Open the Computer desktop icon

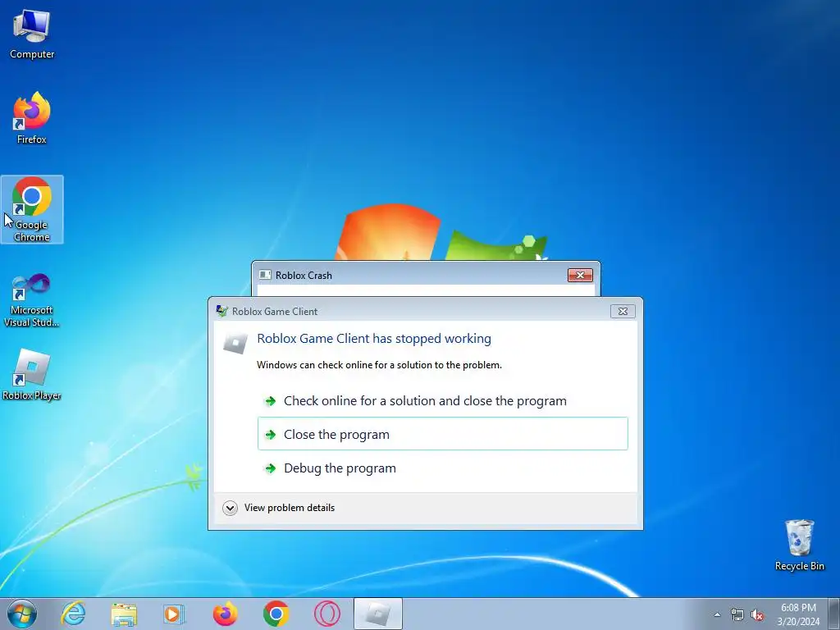point(32,34)
